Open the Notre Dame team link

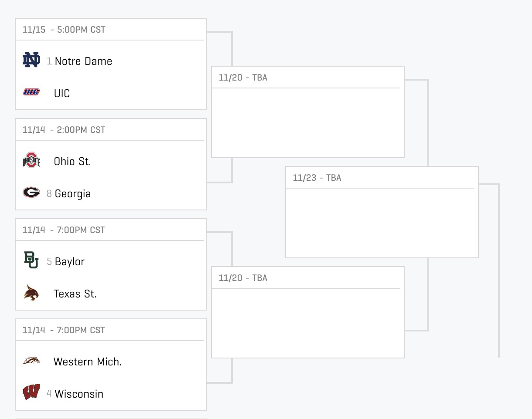pyautogui.click(x=83, y=61)
